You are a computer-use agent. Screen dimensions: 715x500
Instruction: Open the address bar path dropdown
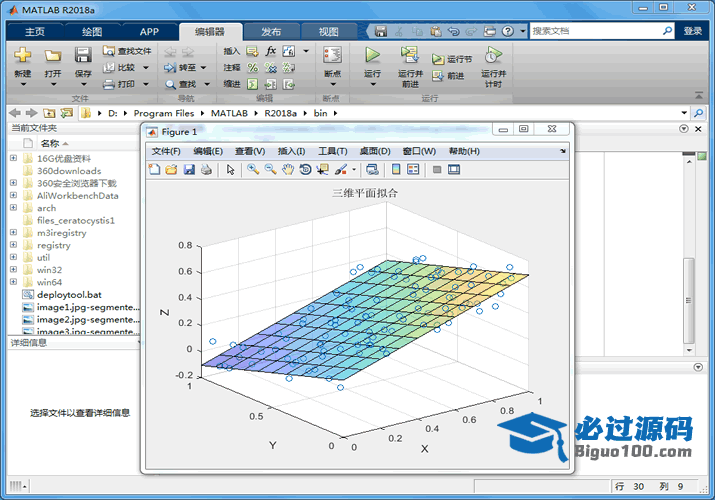pyautogui.click(x=684, y=113)
